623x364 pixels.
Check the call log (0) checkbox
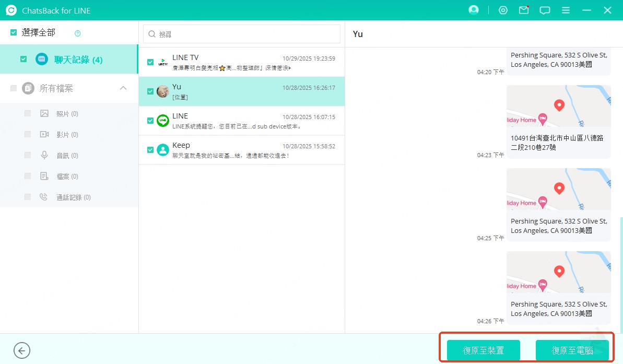pyautogui.click(x=27, y=197)
